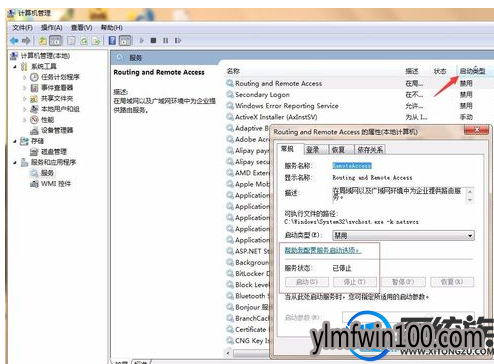Image resolution: width=494 pixels, height=364 pixels.
Task: Click the properties sheet toolbar icon
Action: (71, 41)
